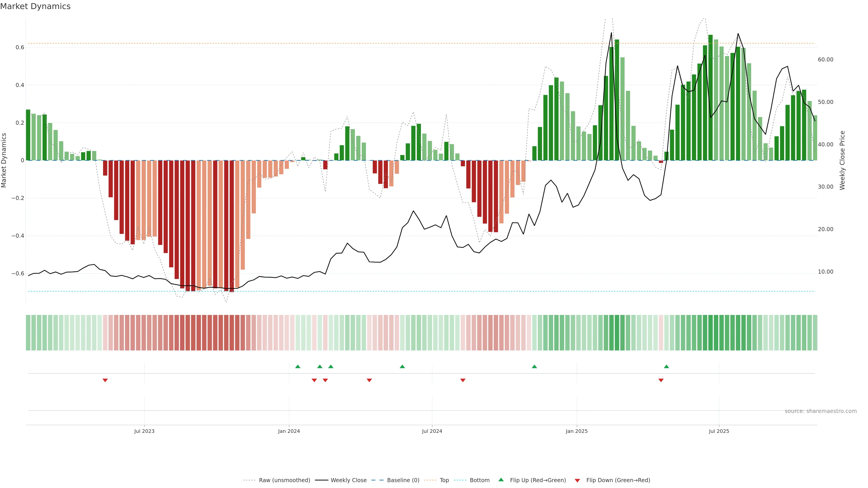Click the earliest red flip-down marker before Jul 2023

pos(105,380)
